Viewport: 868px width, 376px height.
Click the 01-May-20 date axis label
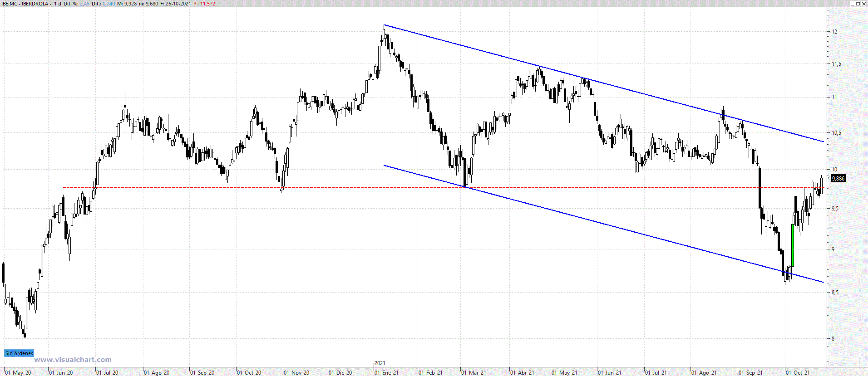18,372
